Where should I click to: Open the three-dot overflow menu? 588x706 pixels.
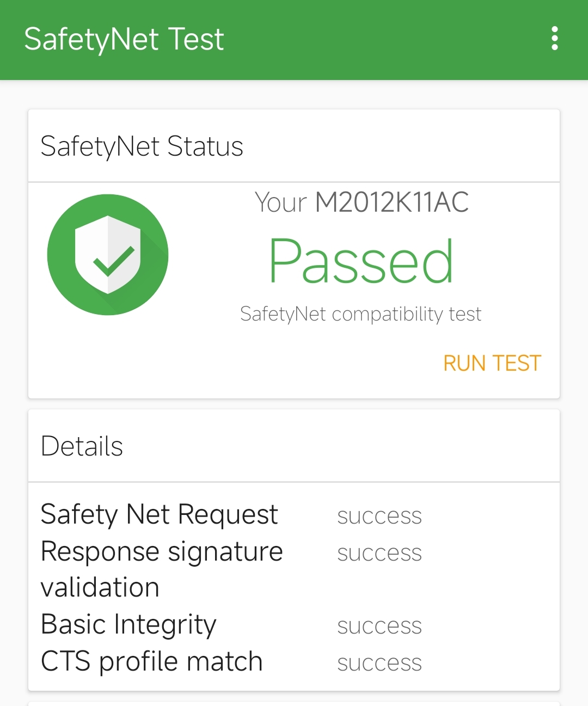554,39
